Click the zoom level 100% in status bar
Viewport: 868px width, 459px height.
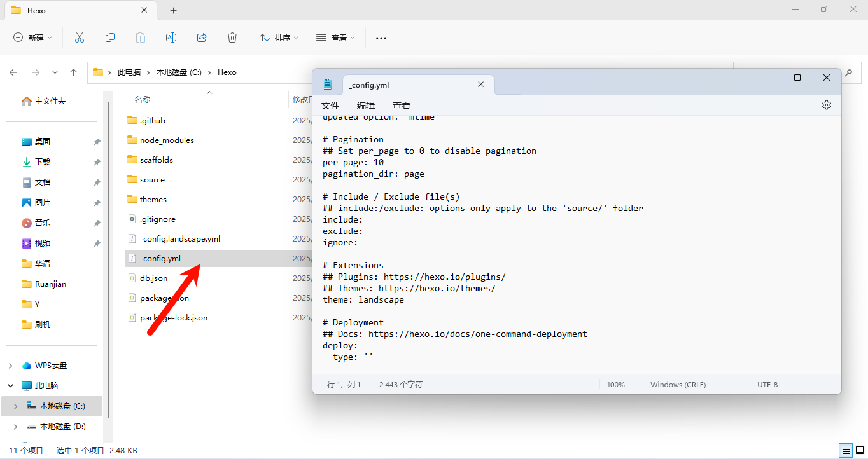pos(615,385)
